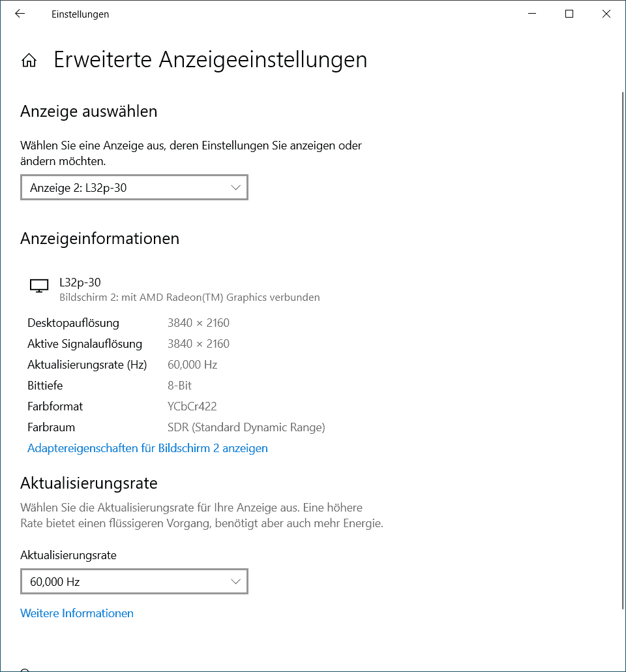The height and width of the screenshot is (672, 626).
Task: Click 'Bildschirm 2: mit AMD Radeon' subtitle text
Action: point(189,298)
